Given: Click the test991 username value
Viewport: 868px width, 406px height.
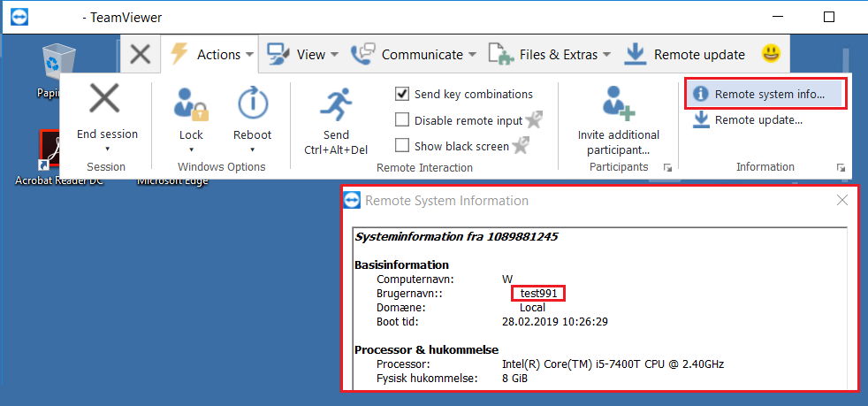Looking at the screenshot, I should coord(538,293).
